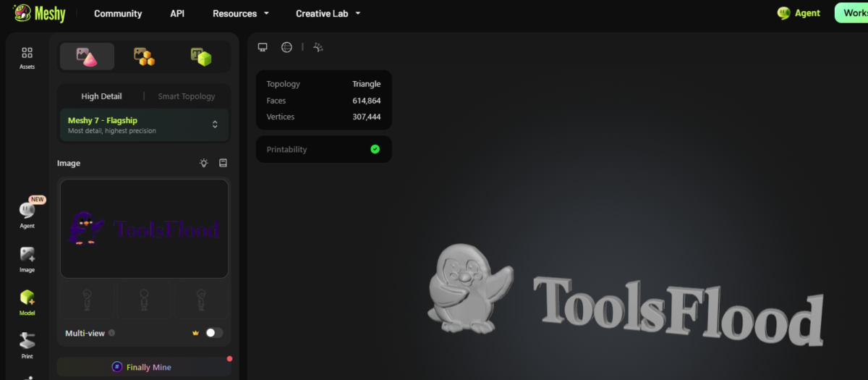
Task: Toggle the Multi-view switch
Action: (x=214, y=333)
